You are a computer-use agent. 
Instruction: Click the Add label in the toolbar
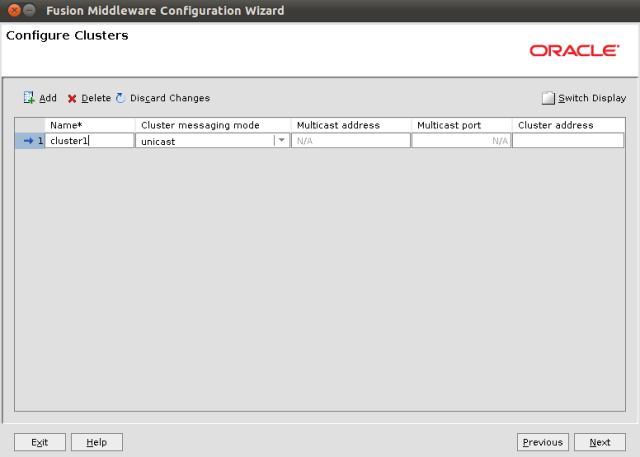pyautogui.click(x=48, y=98)
